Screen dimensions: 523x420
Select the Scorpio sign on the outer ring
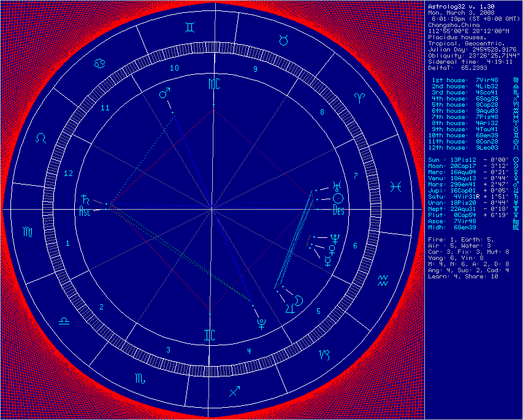140,380
